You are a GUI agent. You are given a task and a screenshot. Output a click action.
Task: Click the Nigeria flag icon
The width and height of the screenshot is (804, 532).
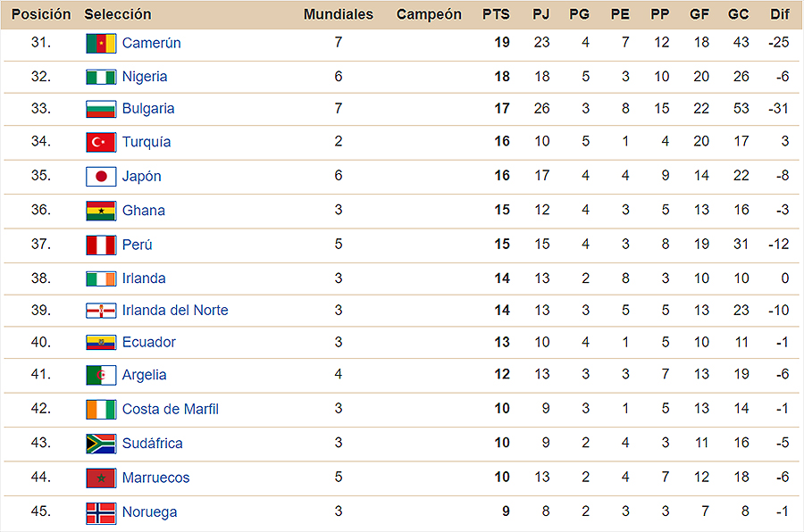click(x=101, y=78)
